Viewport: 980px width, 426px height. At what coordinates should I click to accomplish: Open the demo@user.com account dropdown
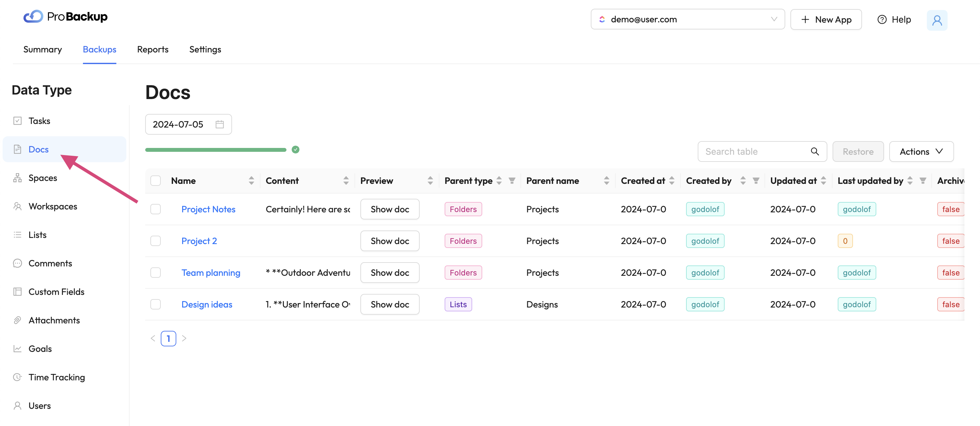coord(687,19)
